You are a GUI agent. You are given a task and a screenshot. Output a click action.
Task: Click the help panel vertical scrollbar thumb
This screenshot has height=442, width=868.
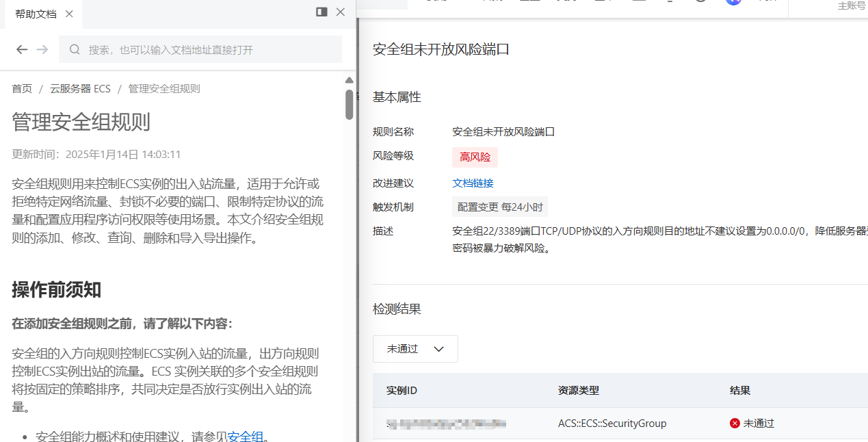349,105
